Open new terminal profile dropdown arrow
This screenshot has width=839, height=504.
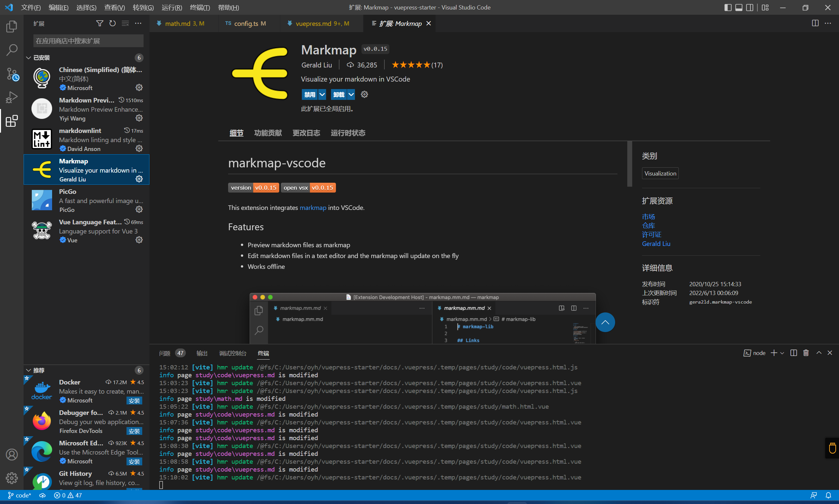pyautogui.click(x=782, y=353)
